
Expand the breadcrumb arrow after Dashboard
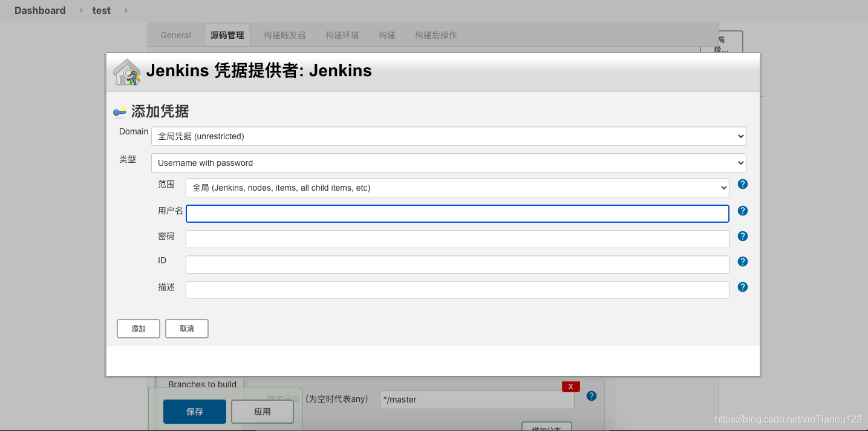coord(82,10)
